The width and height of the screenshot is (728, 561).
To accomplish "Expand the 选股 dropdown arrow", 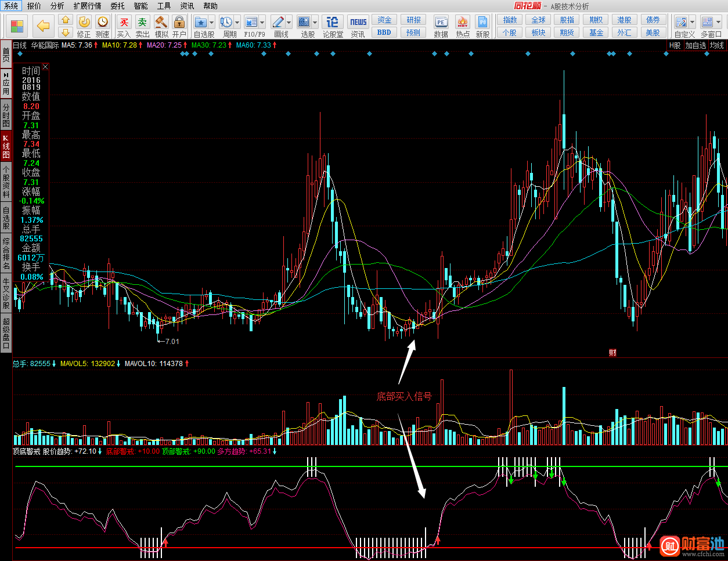I will tap(315, 23).
